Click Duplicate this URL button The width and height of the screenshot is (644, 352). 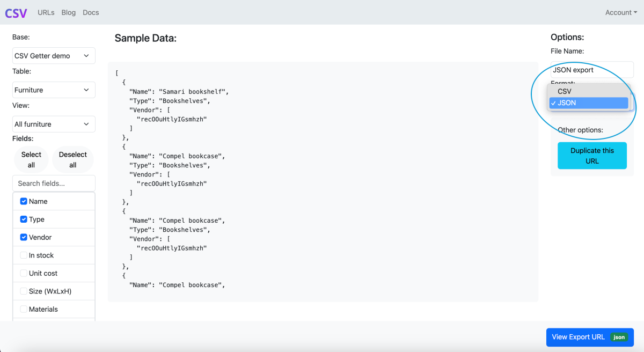[592, 155]
